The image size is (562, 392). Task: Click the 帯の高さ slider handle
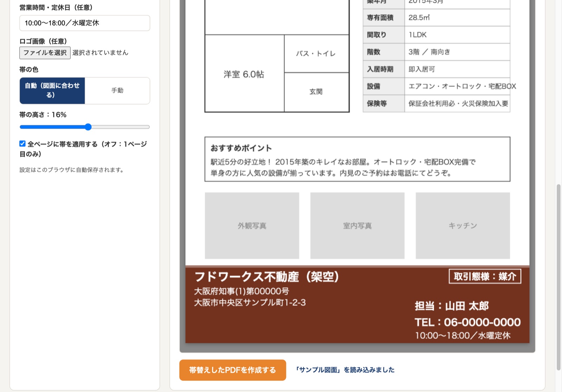pyautogui.click(x=88, y=127)
